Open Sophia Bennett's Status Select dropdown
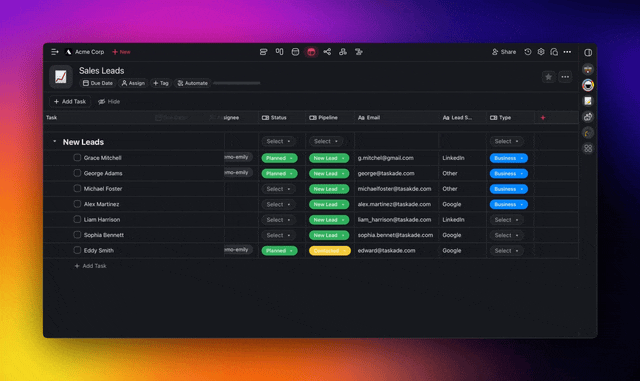Image resolution: width=640 pixels, height=381 pixels. click(278, 235)
